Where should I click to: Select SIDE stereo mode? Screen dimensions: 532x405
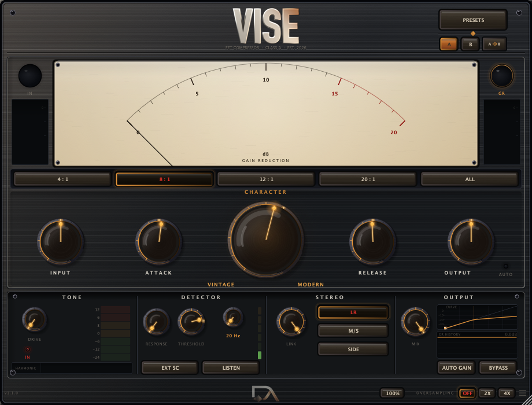[x=353, y=349]
